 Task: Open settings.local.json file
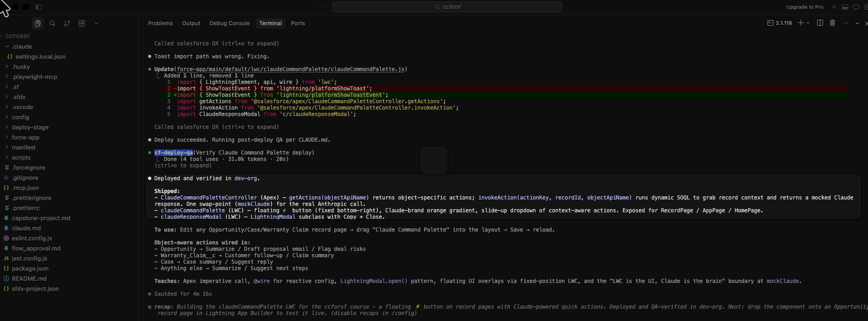pyautogui.click(x=40, y=57)
